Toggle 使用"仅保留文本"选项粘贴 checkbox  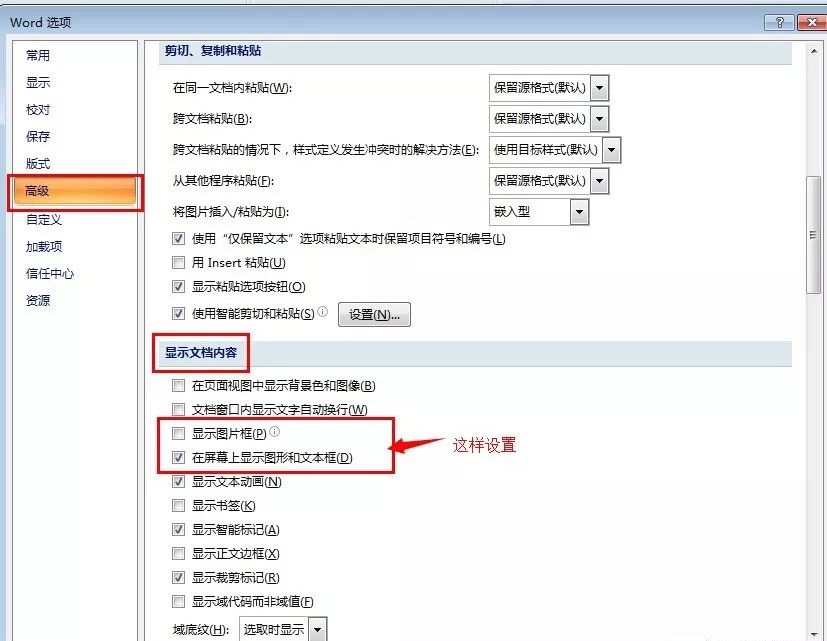click(x=178, y=238)
